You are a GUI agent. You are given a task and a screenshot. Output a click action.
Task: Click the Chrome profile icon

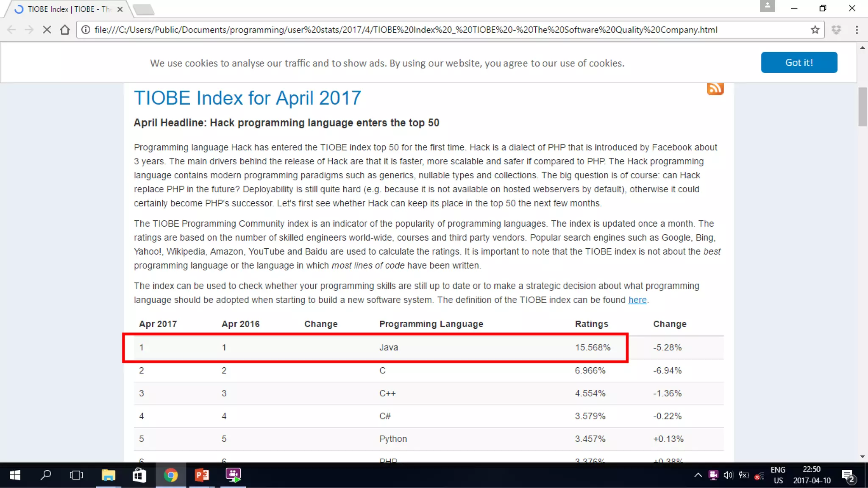pyautogui.click(x=767, y=6)
